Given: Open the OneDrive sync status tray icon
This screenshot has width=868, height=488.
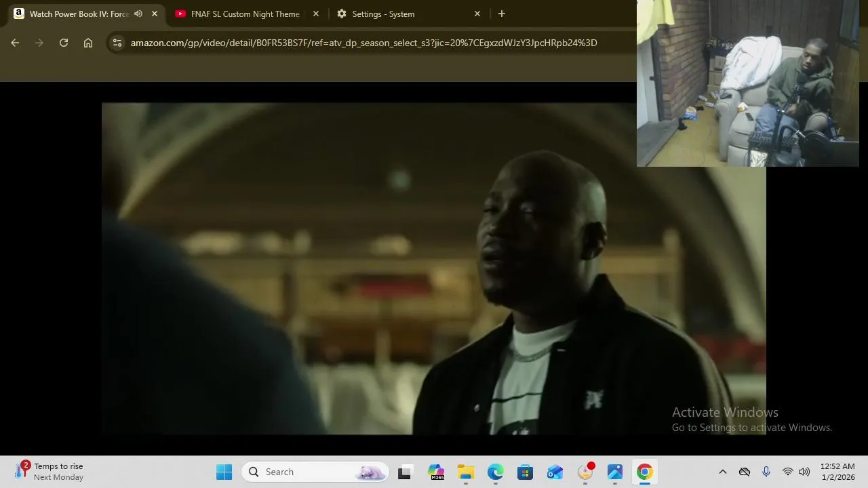Looking at the screenshot, I should click(x=745, y=472).
